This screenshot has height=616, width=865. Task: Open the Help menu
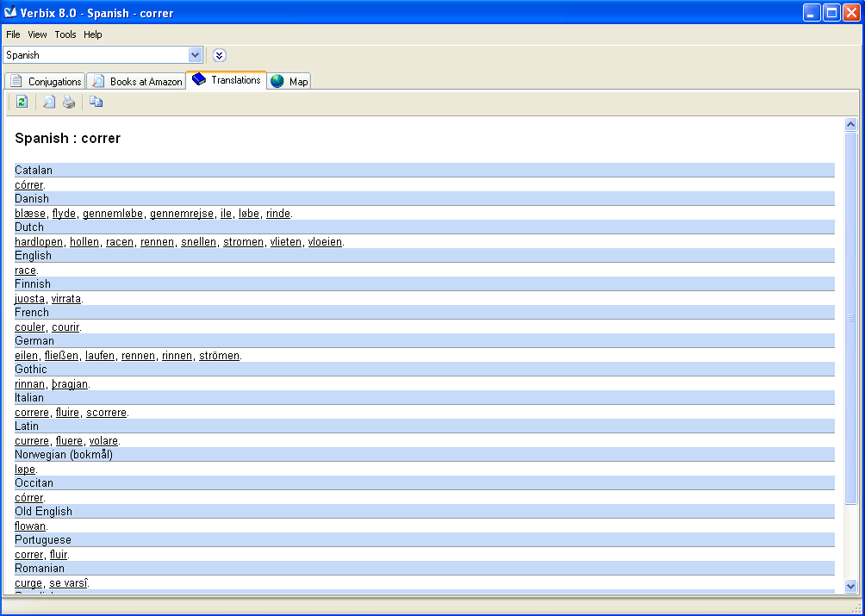point(93,34)
